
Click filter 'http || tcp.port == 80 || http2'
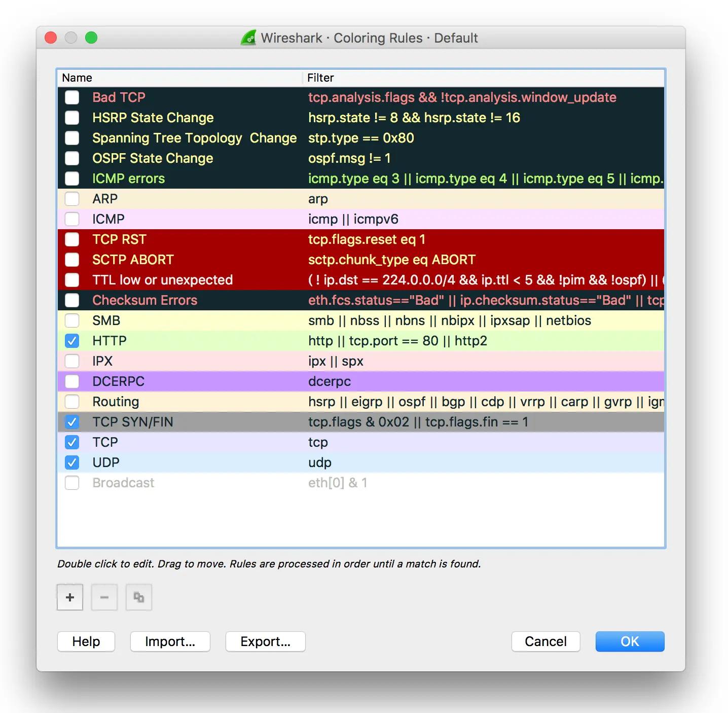[x=397, y=341]
